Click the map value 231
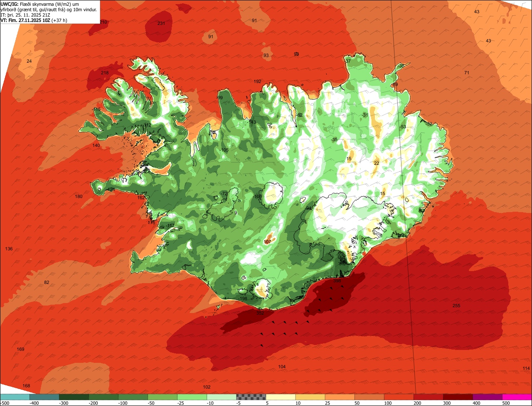Viewport: 532px width, 406px height. pyautogui.click(x=161, y=23)
